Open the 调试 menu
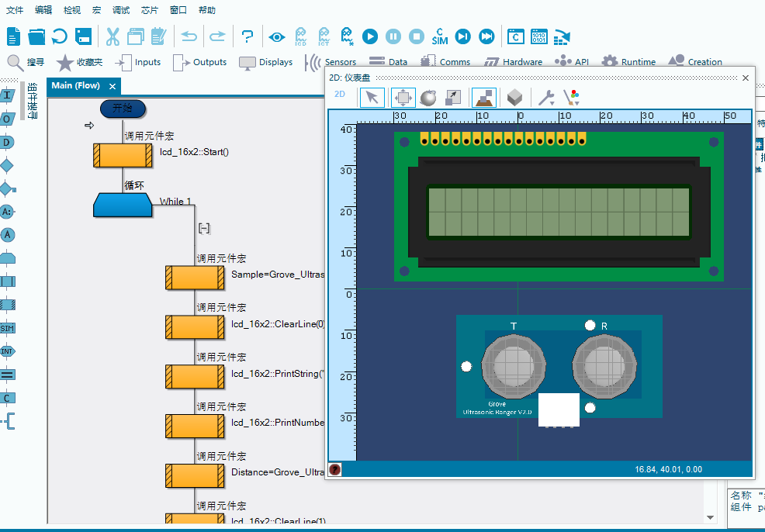Viewport: 765px width, 532px height. point(121,10)
